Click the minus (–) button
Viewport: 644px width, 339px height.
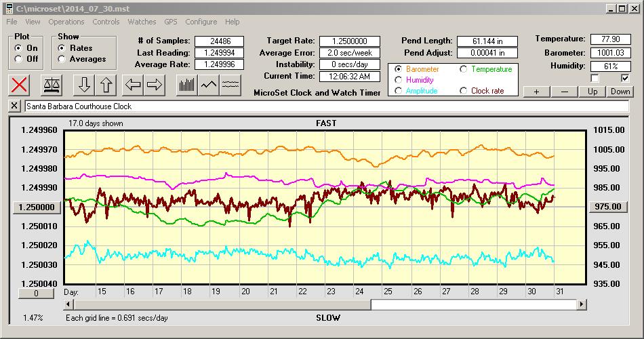(x=564, y=92)
